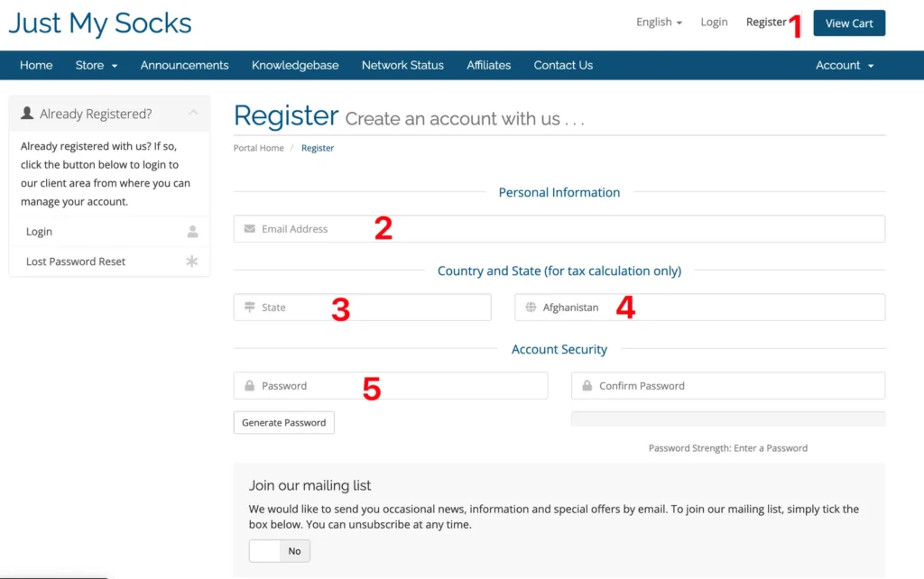This screenshot has height=579, width=924.
Task: Toggle the mailing list No switch
Action: pos(279,551)
